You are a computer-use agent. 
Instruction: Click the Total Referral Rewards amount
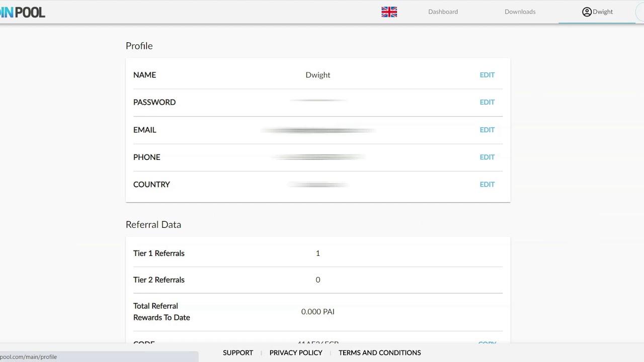pyautogui.click(x=317, y=312)
